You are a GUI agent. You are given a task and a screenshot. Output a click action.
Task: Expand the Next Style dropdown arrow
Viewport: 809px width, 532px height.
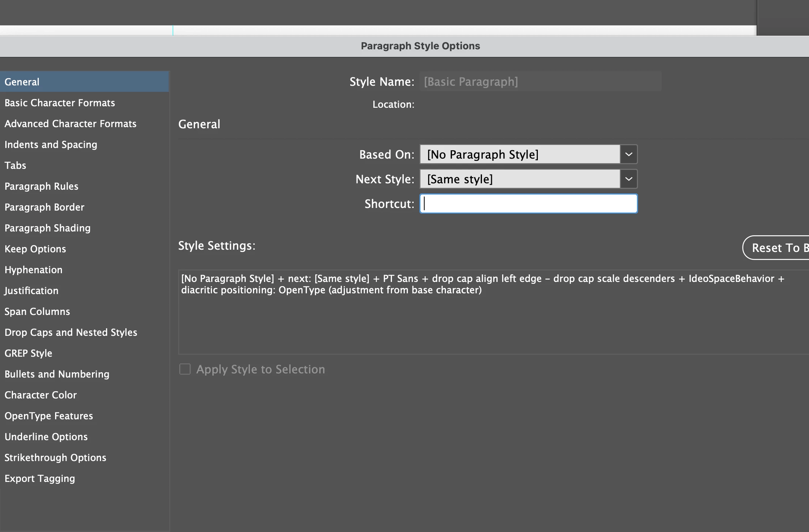pyautogui.click(x=629, y=179)
